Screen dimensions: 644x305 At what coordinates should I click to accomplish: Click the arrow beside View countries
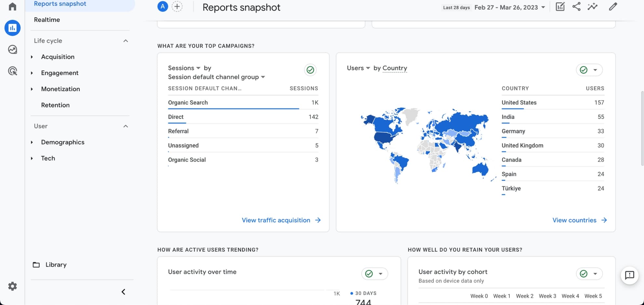pyautogui.click(x=604, y=220)
